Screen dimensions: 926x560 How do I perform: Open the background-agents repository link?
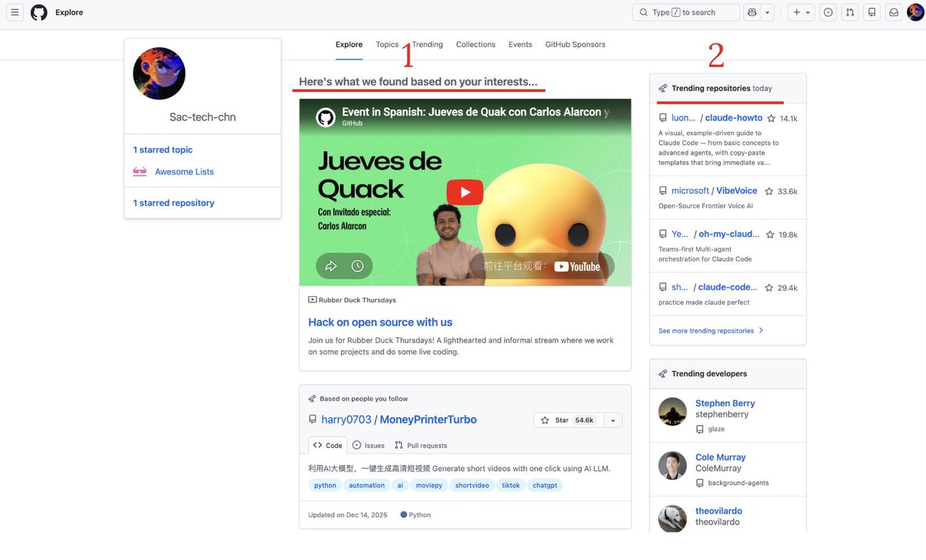click(738, 483)
